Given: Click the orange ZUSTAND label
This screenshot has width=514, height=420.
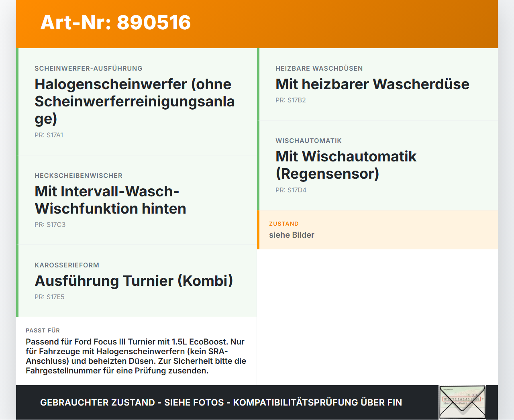Looking at the screenshot, I should 284,224.
